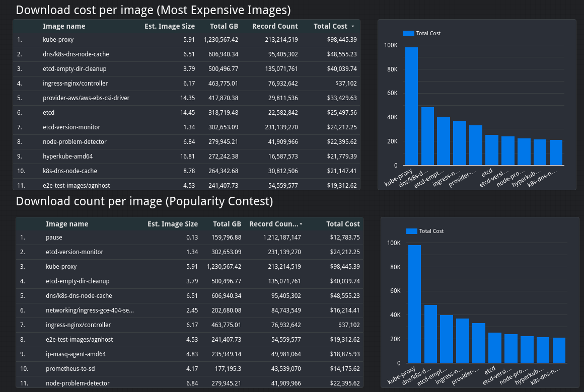Sort top table by the Est. Image Size column
Image resolution: width=584 pixels, height=392 pixels.
click(x=170, y=26)
